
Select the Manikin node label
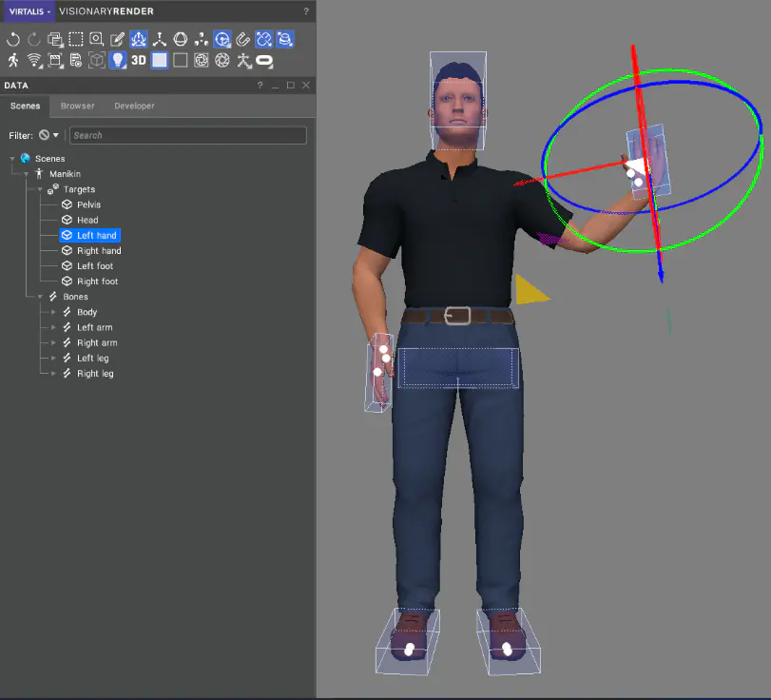(x=65, y=174)
